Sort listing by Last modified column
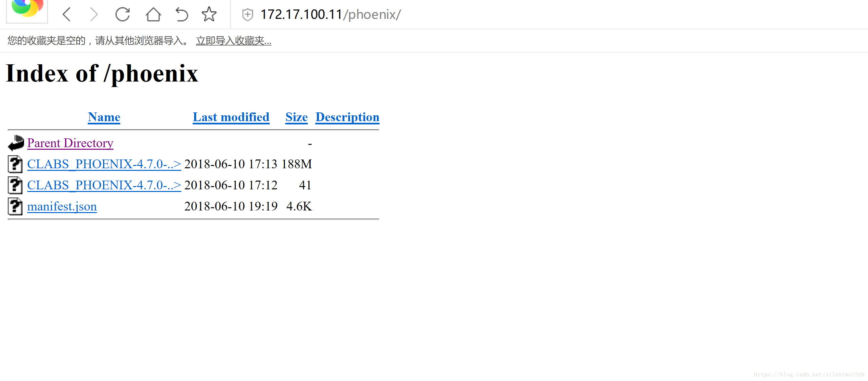Viewport: 868px width, 381px height. tap(230, 117)
